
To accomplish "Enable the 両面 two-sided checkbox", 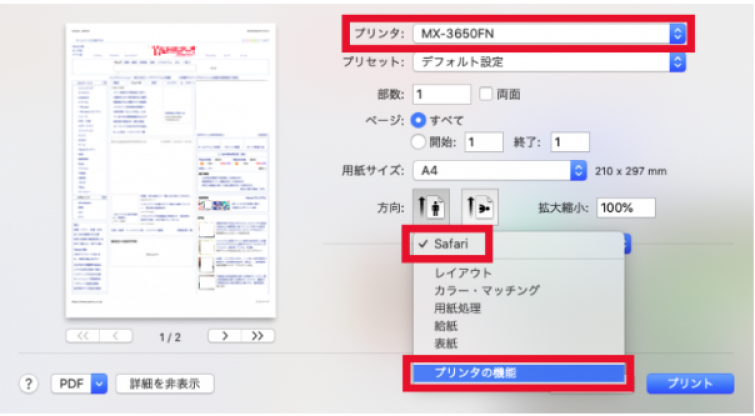I will click(485, 94).
